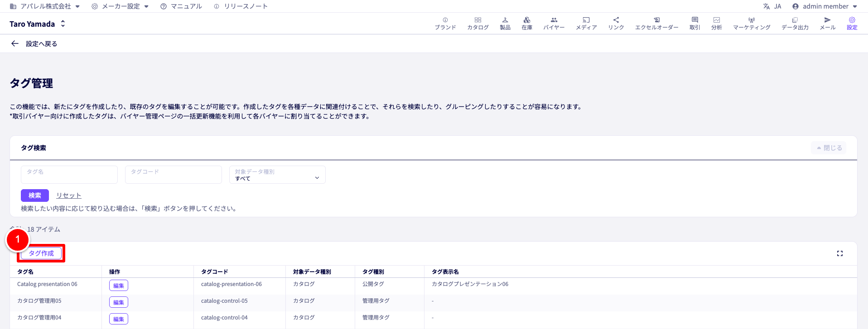This screenshot has width=868, height=329.
Task: Expand the アパレル株式会社 company dropdown
Action: (x=45, y=6)
